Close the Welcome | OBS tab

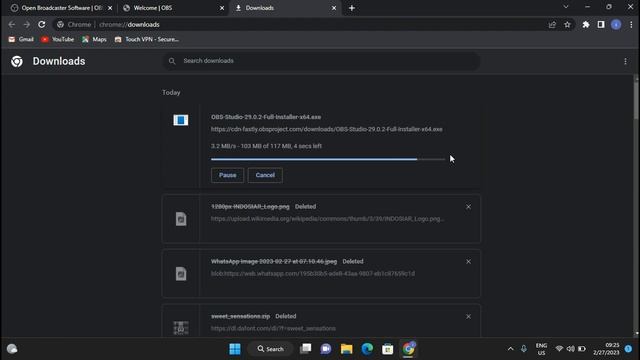pyautogui.click(x=222, y=8)
